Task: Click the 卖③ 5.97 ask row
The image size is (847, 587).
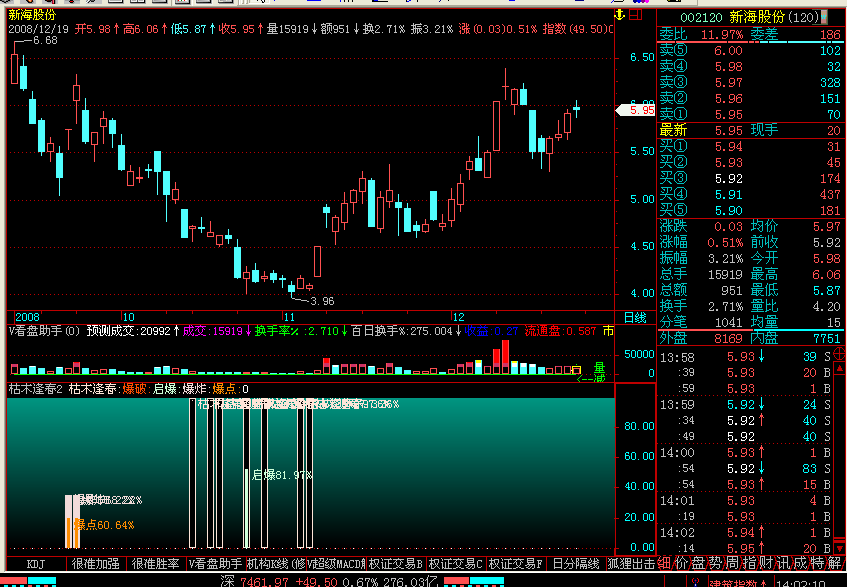Action: point(750,83)
